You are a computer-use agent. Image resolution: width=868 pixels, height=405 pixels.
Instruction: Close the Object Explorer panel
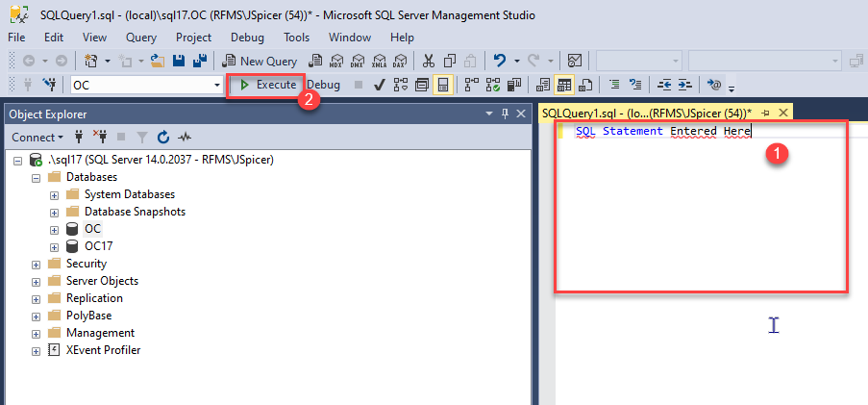[521, 114]
